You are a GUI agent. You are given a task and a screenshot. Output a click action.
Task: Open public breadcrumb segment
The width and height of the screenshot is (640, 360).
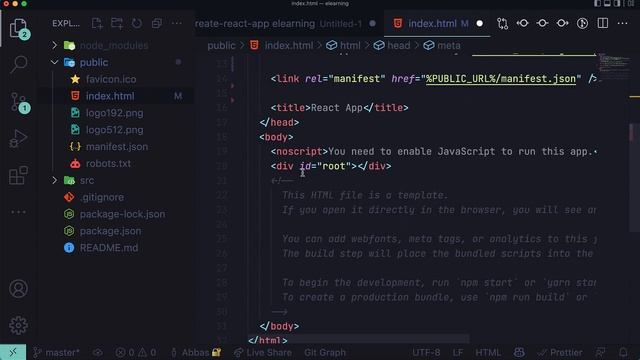point(221,45)
